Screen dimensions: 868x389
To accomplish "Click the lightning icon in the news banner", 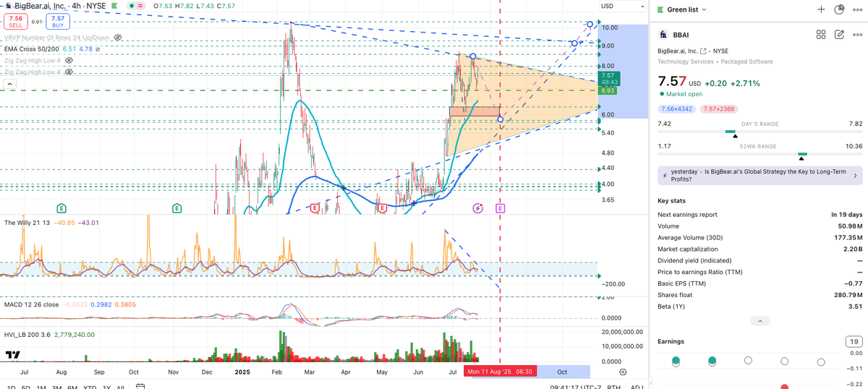I will tap(664, 175).
